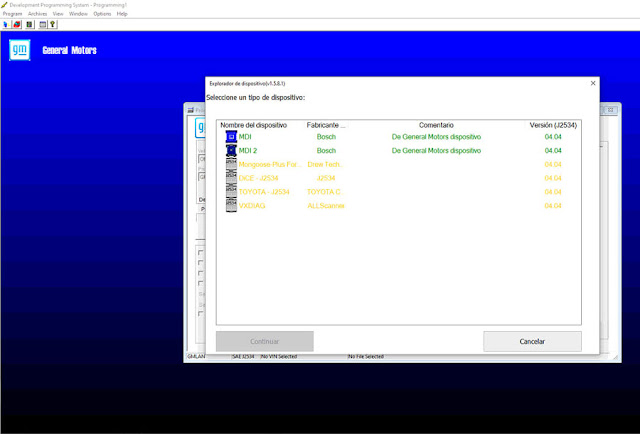Click the Cancelar button

(x=532, y=341)
